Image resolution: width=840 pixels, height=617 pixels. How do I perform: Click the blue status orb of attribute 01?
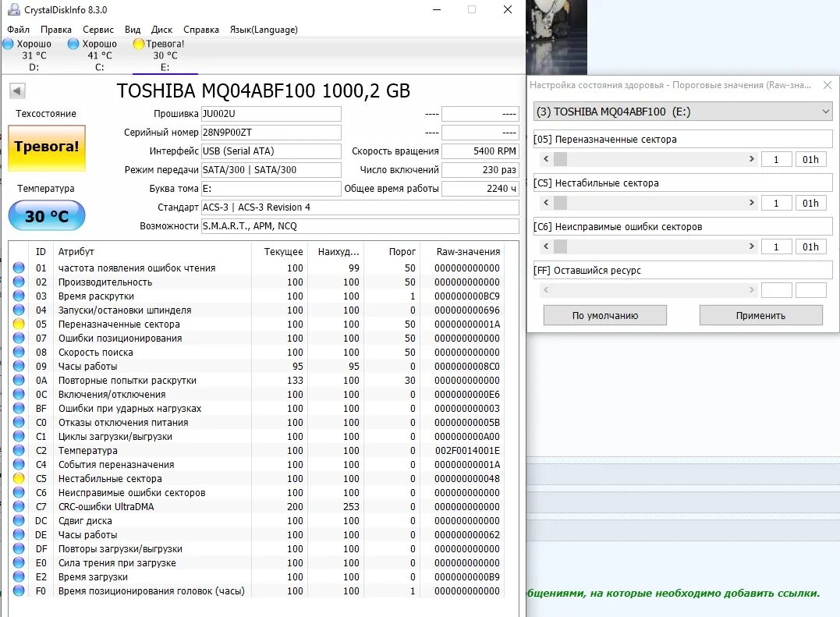[19, 268]
